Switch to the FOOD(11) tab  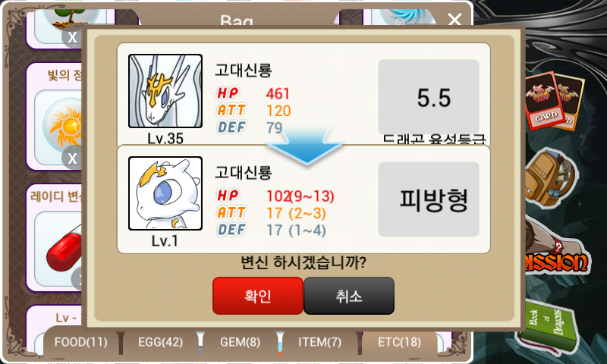click(81, 342)
